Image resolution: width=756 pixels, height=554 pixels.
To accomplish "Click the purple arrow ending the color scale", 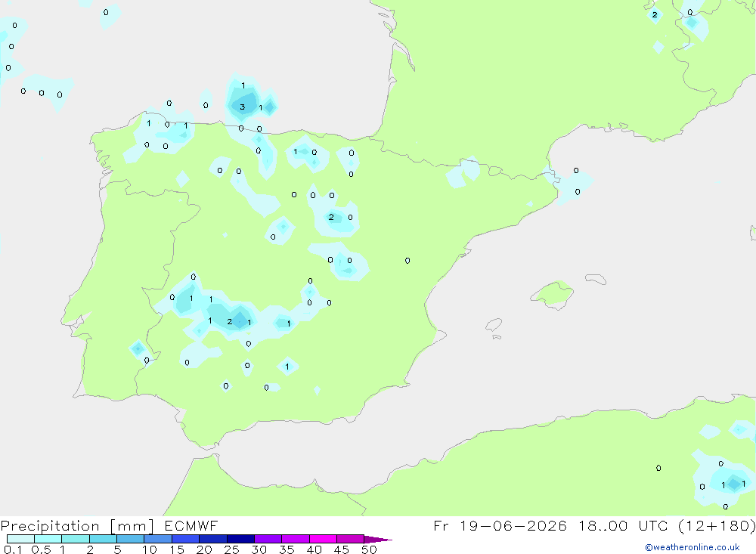I will 378,539.
